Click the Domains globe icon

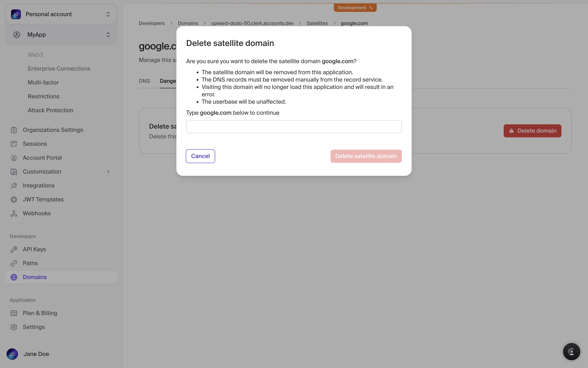pos(14,277)
